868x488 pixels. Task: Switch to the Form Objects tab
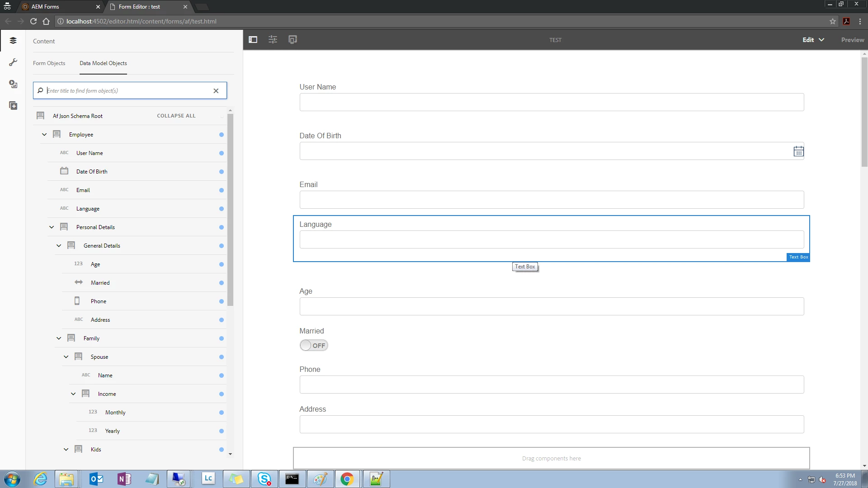coord(49,63)
